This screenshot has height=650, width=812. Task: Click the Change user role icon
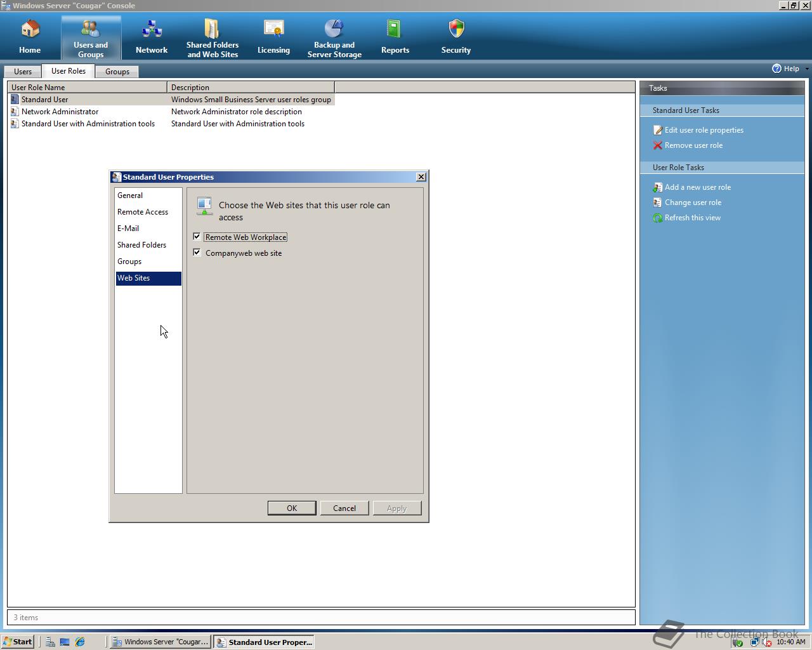658,202
